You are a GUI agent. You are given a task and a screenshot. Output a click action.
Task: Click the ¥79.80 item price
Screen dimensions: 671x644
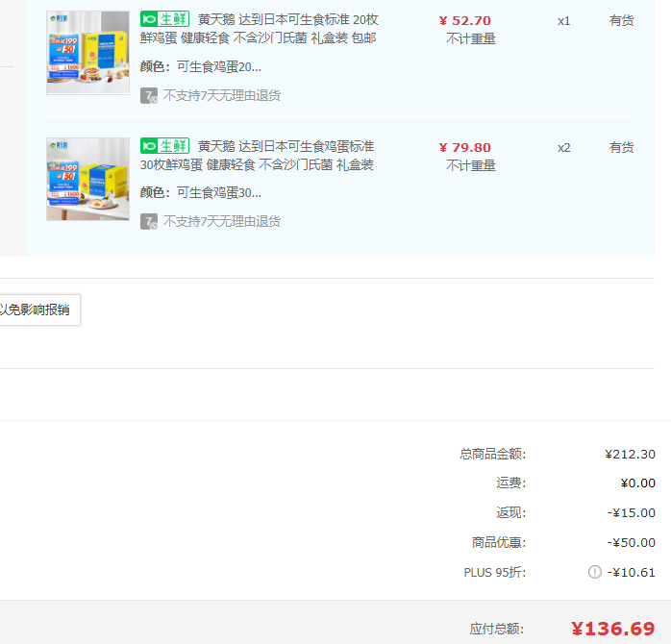465,147
